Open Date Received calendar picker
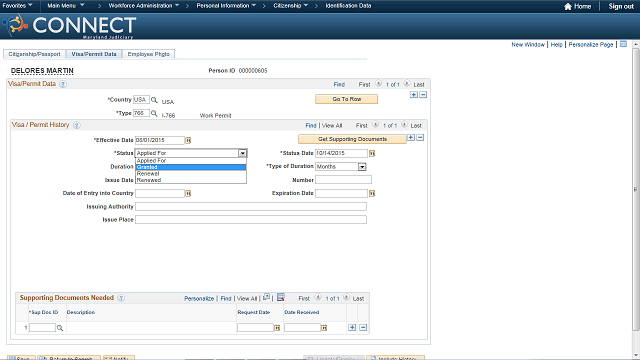 tap(324, 328)
